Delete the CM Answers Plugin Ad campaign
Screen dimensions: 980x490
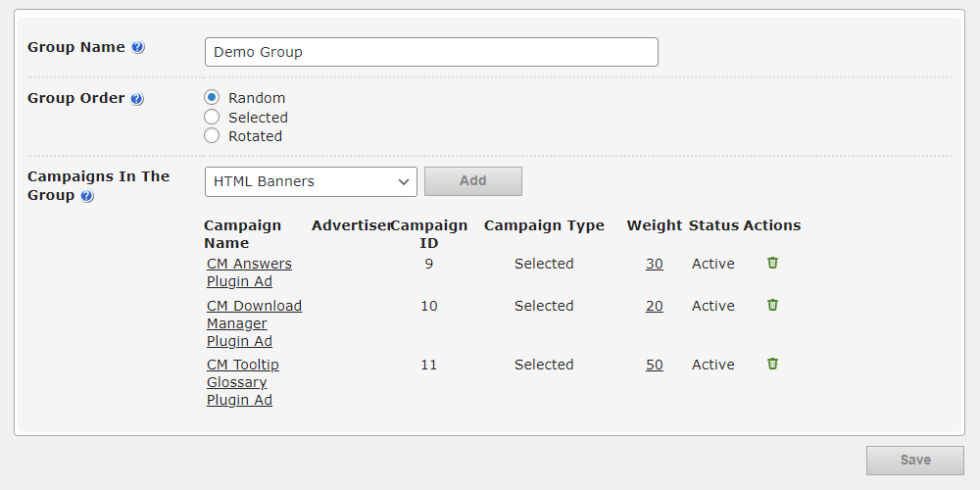click(x=772, y=263)
